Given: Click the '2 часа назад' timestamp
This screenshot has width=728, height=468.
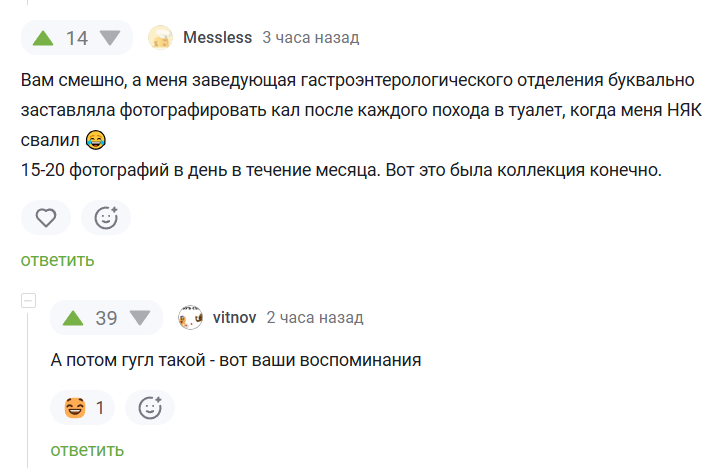Looking at the screenshot, I should coord(315,318).
